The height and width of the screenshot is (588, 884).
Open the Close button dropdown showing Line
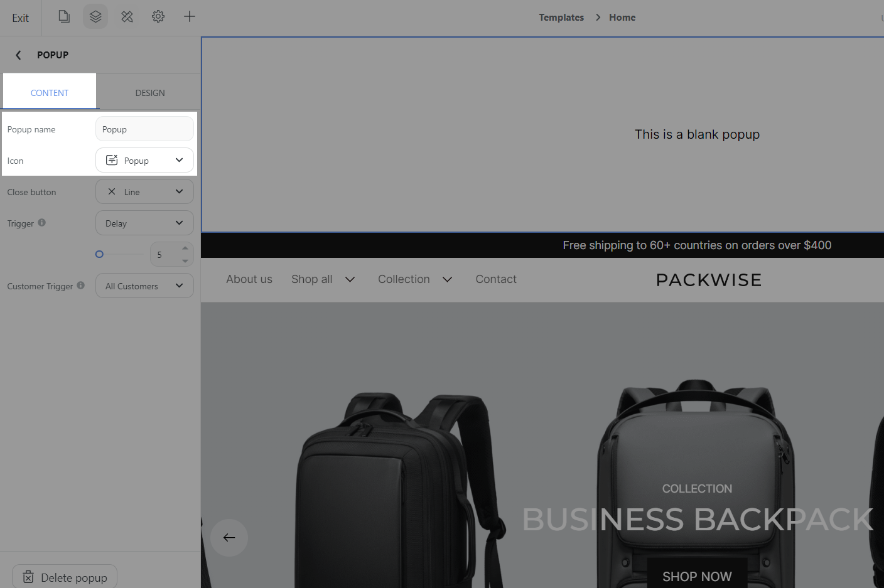144,192
